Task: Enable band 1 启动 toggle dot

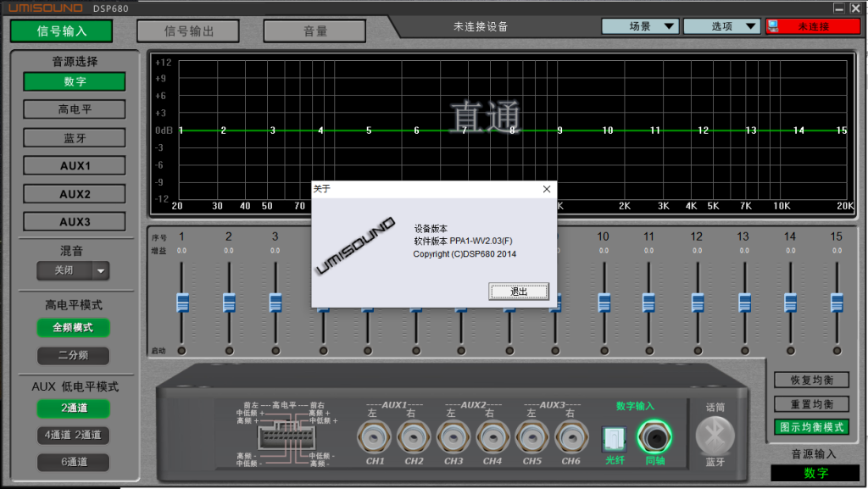Action: click(181, 351)
